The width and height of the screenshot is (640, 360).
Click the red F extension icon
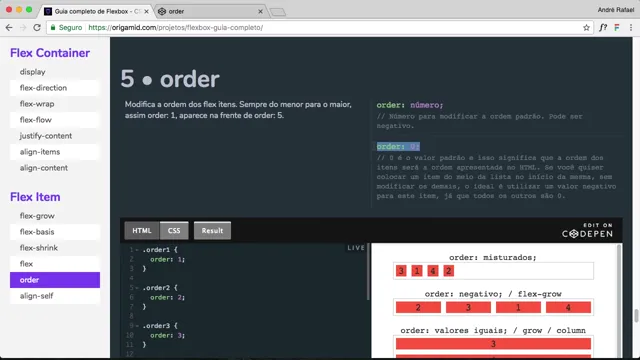coord(617,27)
